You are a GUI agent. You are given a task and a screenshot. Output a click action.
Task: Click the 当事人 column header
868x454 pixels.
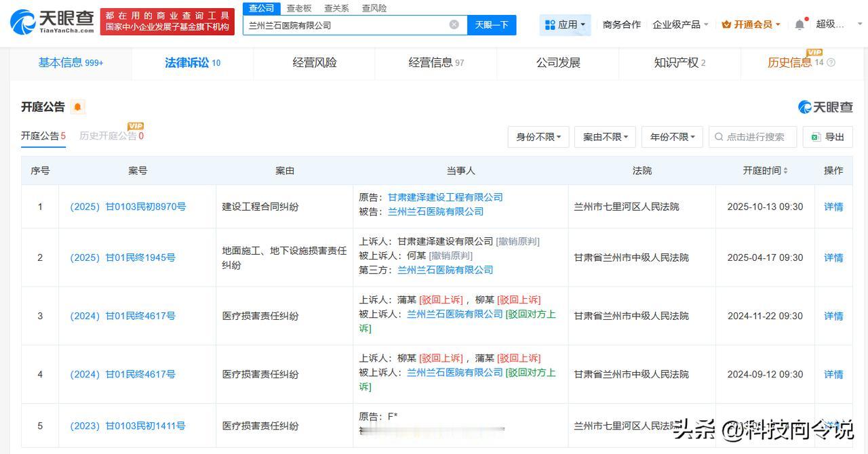tap(460, 171)
